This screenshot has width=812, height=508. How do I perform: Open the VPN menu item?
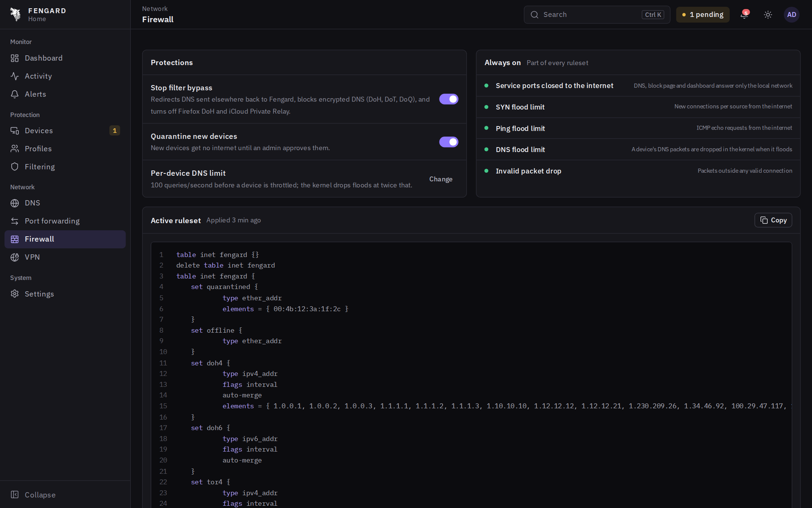pos(65,257)
